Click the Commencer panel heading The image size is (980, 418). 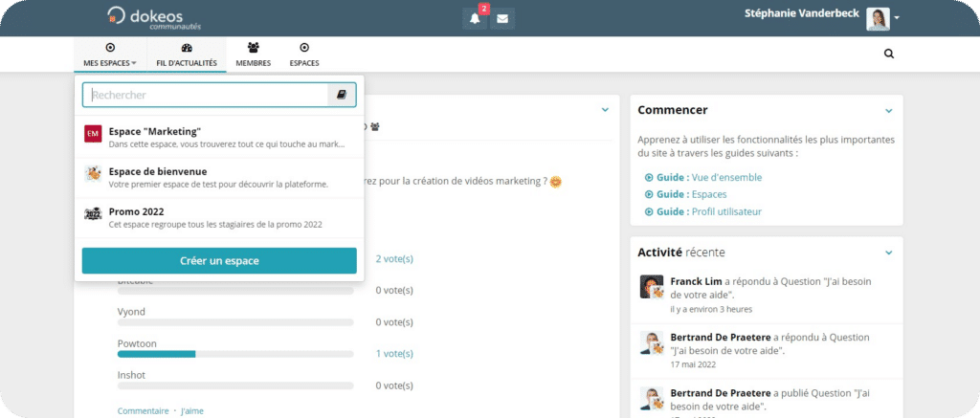pyautogui.click(x=673, y=110)
